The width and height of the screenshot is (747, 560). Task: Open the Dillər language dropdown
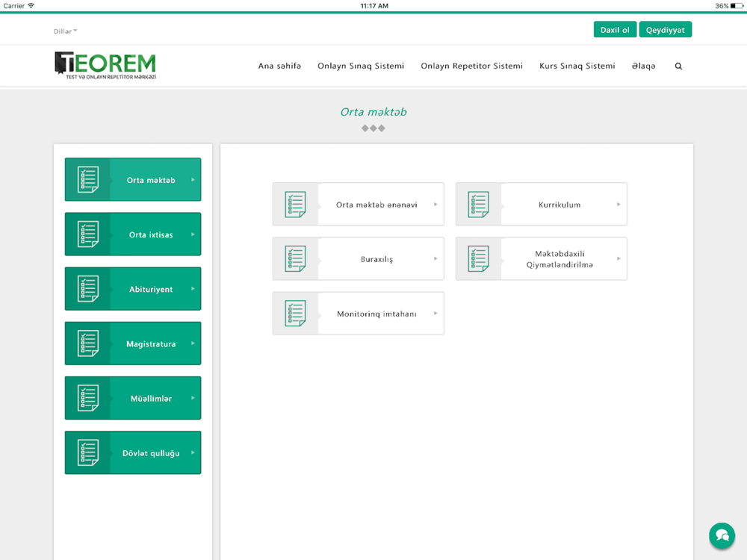pyautogui.click(x=65, y=31)
